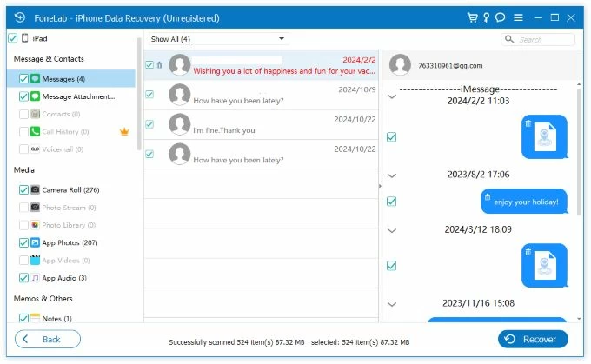Click the Back button
This screenshot has width=591, height=364.
point(48,339)
